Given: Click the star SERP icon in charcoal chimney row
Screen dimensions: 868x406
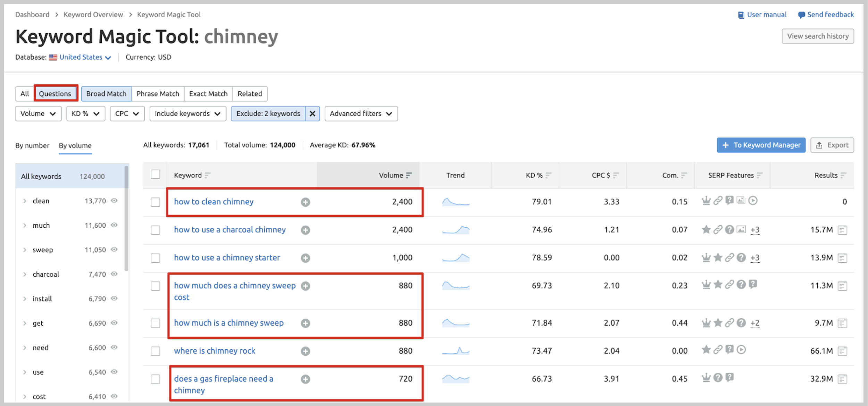Looking at the screenshot, I should (x=706, y=229).
